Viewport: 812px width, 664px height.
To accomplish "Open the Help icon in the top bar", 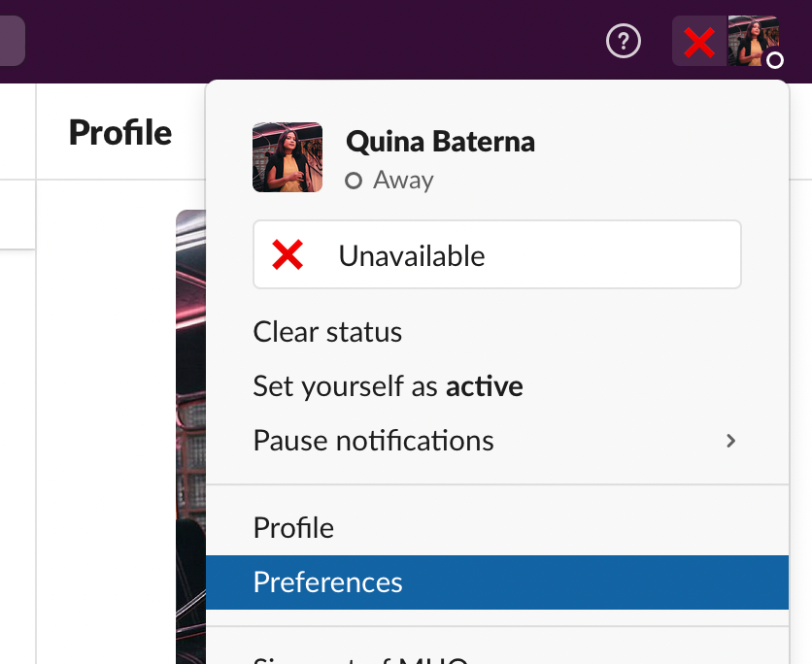I will [x=624, y=42].
